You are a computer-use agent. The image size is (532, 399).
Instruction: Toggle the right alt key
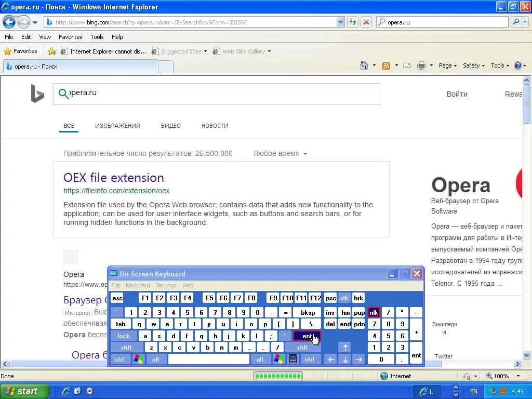coord(260,360)
